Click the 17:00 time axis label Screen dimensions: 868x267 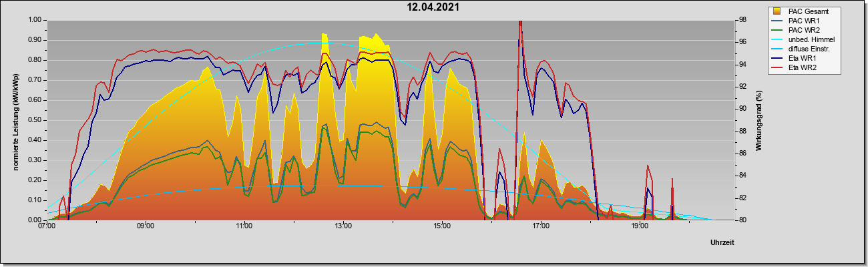(x=541, y=226)
